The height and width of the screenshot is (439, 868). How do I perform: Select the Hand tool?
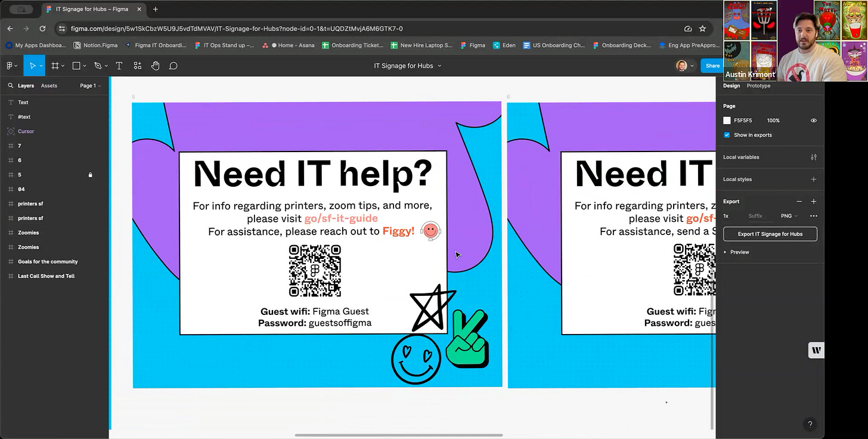pos(156,66)
